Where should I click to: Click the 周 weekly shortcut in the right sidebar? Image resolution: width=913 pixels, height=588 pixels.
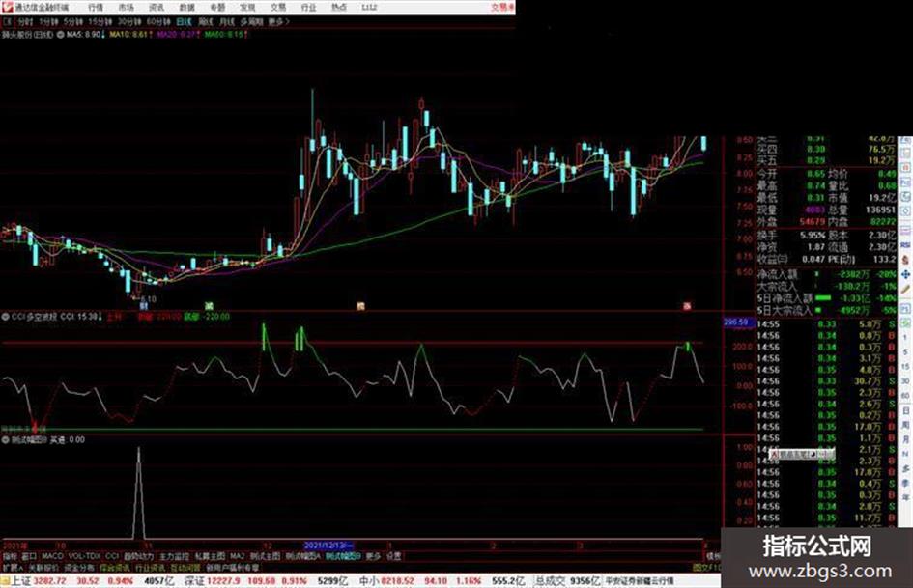[x=905, y=425]
